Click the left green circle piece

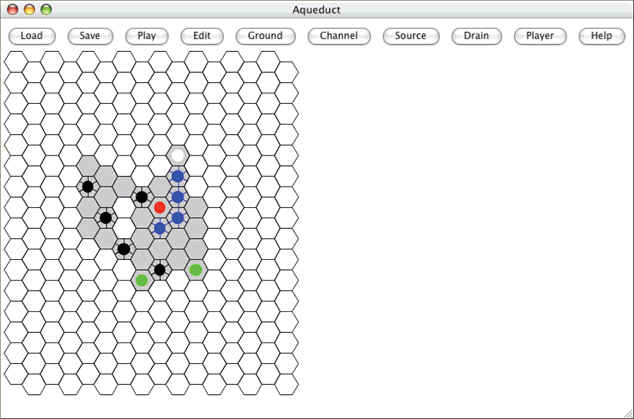point(142,280)
